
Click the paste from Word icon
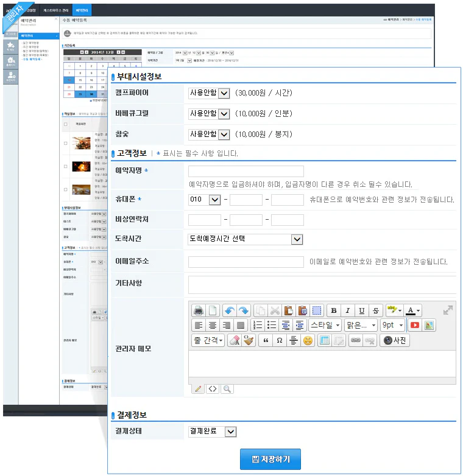pos(303,310)
